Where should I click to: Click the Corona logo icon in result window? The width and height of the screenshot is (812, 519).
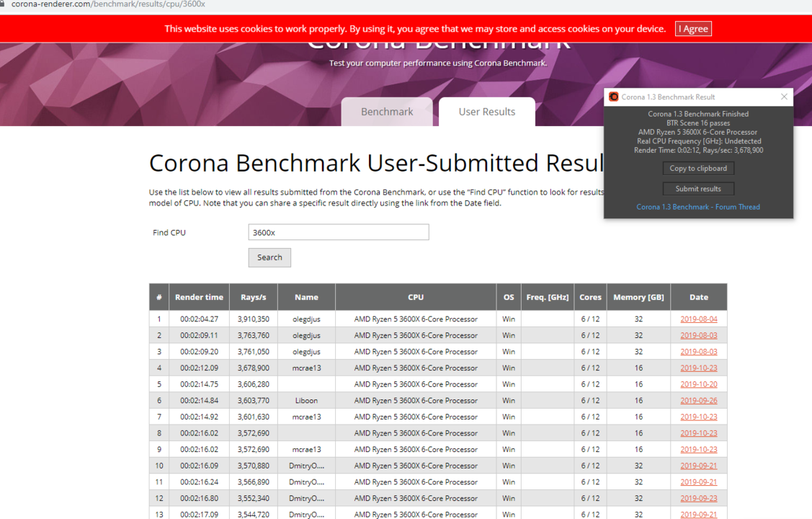(614, 97)
